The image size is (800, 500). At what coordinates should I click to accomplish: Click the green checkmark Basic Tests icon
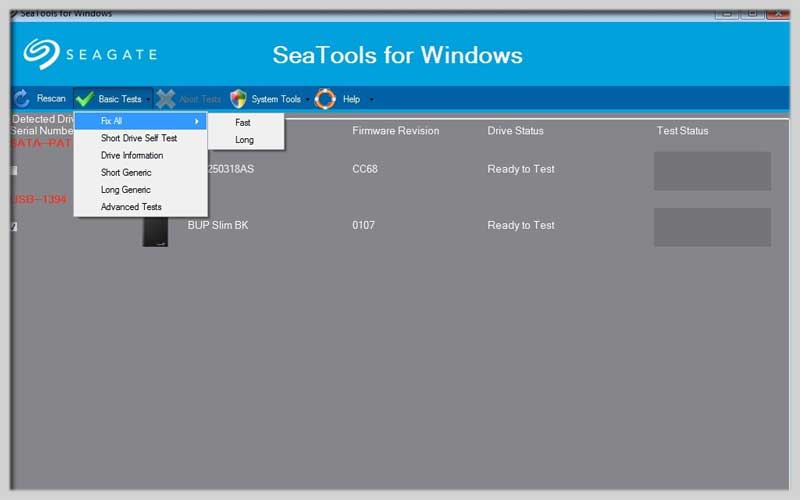(85, 98)
